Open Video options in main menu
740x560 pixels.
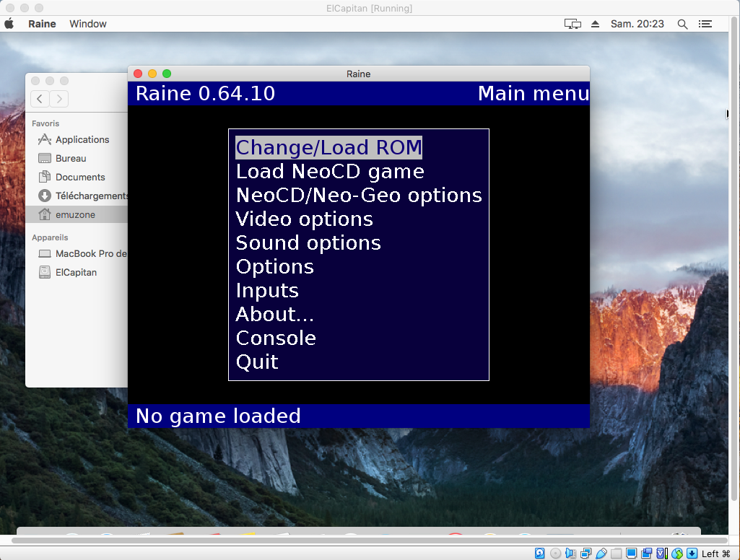click(x=305, y=219)
